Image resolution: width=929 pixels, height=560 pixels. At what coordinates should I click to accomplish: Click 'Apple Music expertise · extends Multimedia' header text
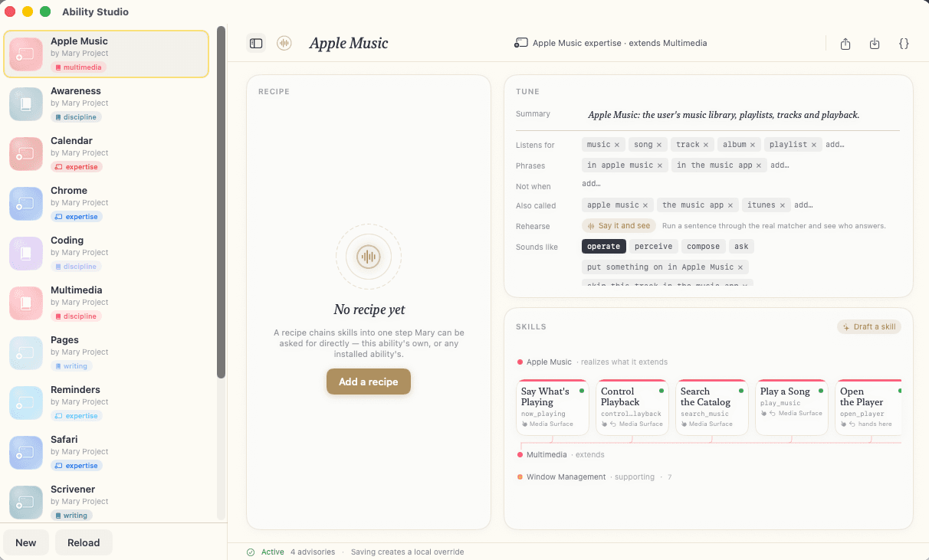[x=619, y=44]
